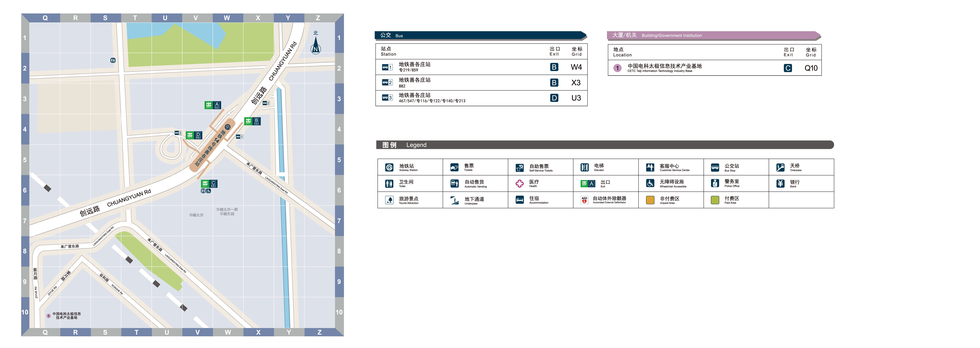The width and height of the screenshot is (980, 348).
Task: Click exit B badge in the 专219/859 row
Action: coord(554,67)
